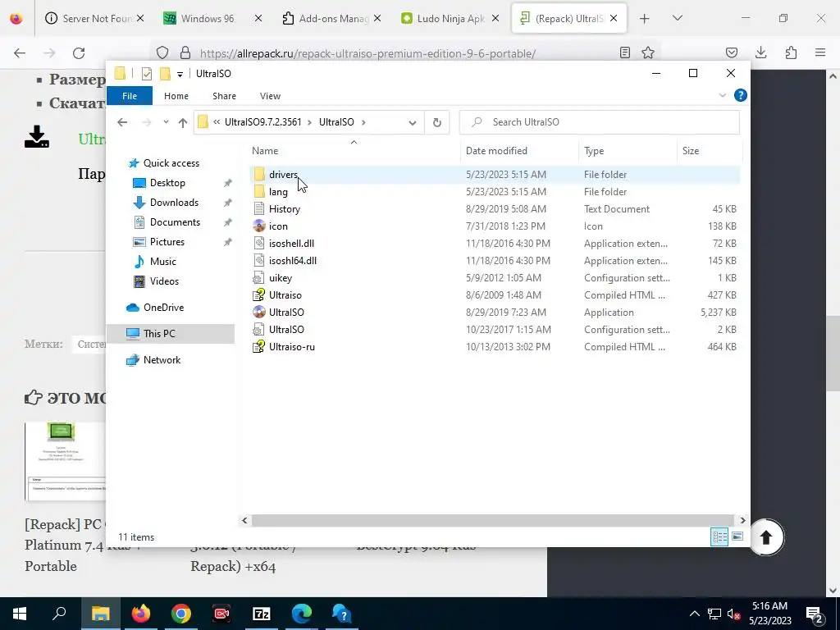Open Windows Start menu
Image resolution: width=840 pixels, height=630 pixels.
(x=20, y=614)
